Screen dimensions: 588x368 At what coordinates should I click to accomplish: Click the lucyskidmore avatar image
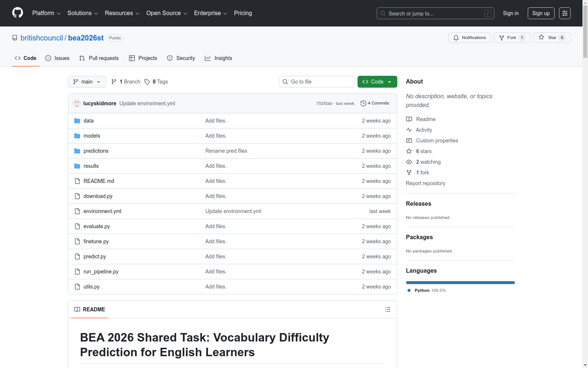pos(77,103)
